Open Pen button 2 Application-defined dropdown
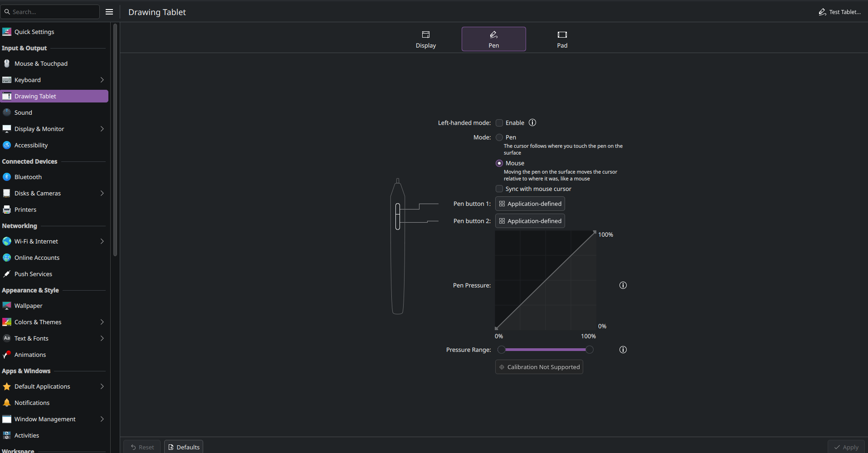 point(530,221)
